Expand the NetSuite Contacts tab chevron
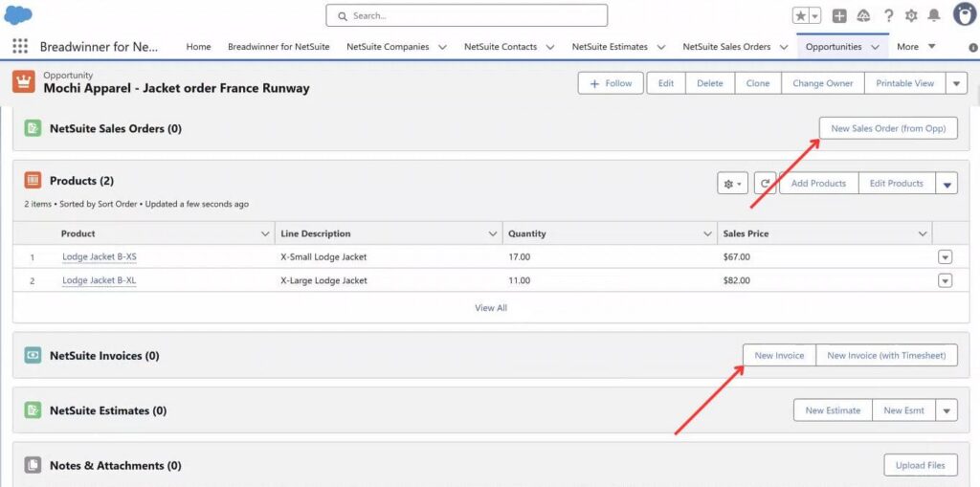 pos(550,47)
